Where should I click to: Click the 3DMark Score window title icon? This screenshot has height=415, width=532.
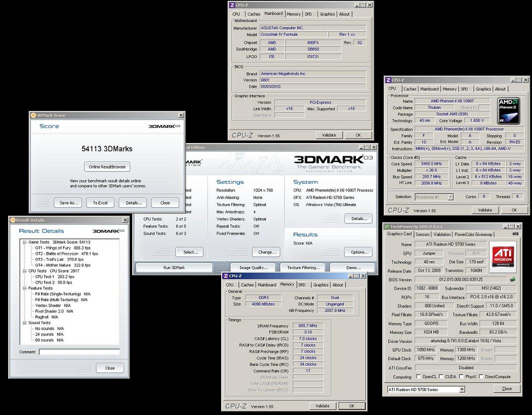pos(33,115)
